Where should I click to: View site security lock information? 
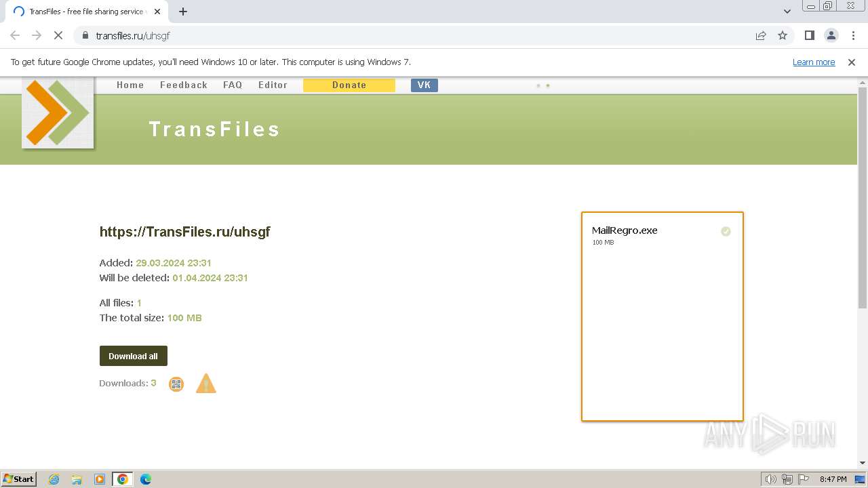(85, 35)
